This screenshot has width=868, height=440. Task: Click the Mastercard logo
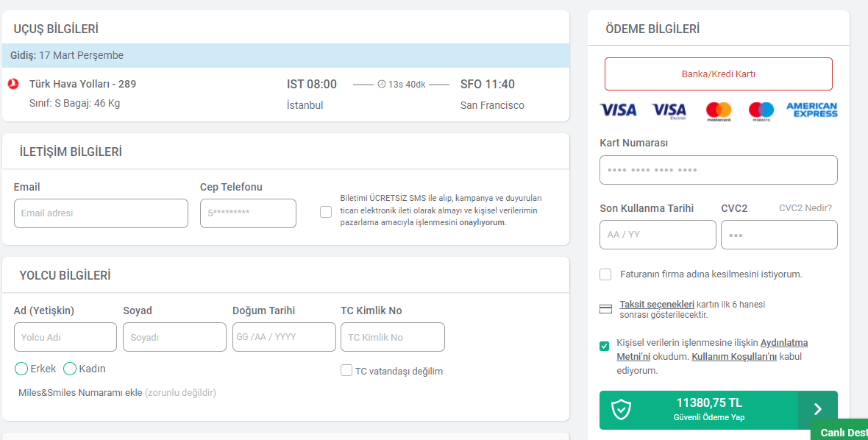click(x=719, y=111)
